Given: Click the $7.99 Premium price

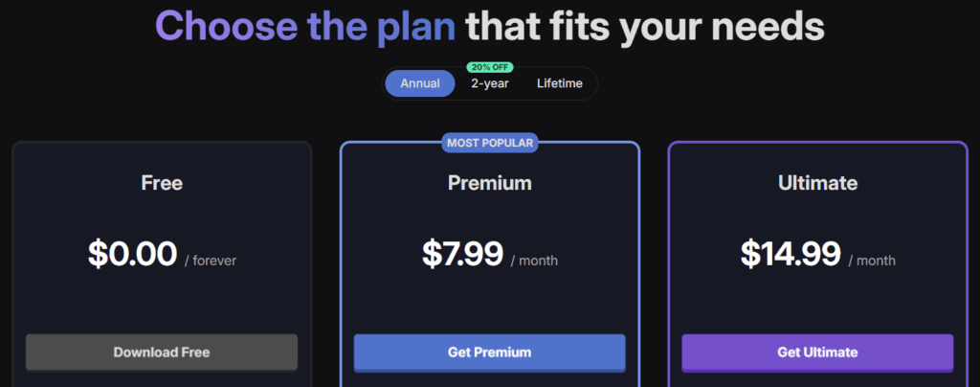Looking at the screenshot, I should coord(462,254).
